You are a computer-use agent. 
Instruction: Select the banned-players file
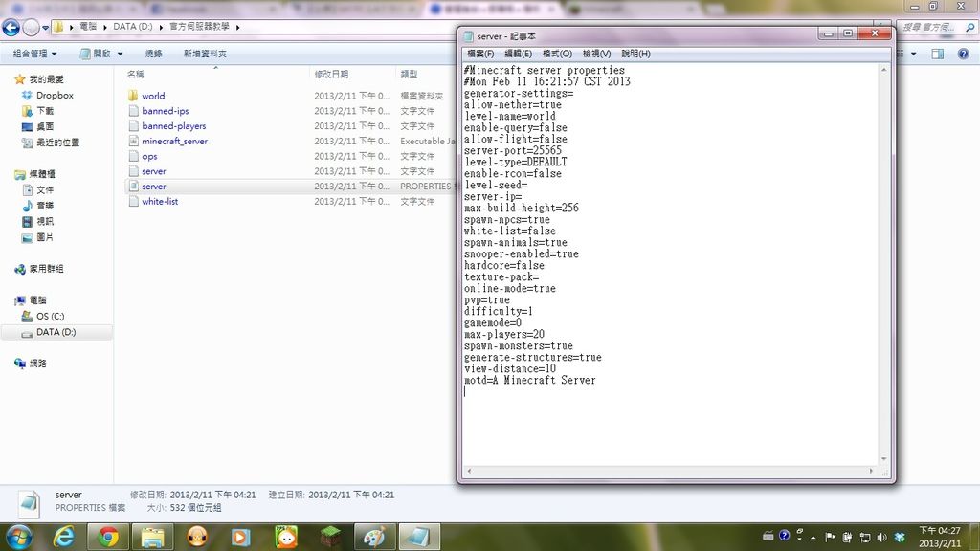pos(174,125)
